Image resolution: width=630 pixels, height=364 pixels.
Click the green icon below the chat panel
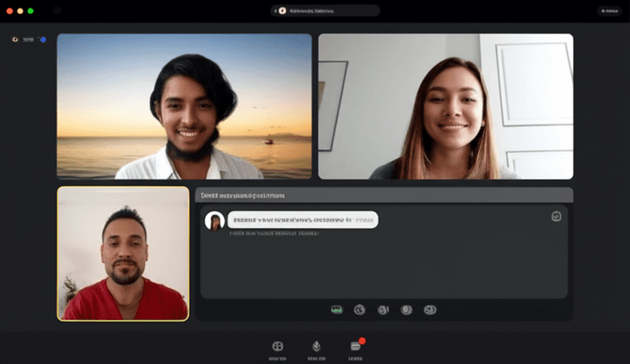coord(337,309)
